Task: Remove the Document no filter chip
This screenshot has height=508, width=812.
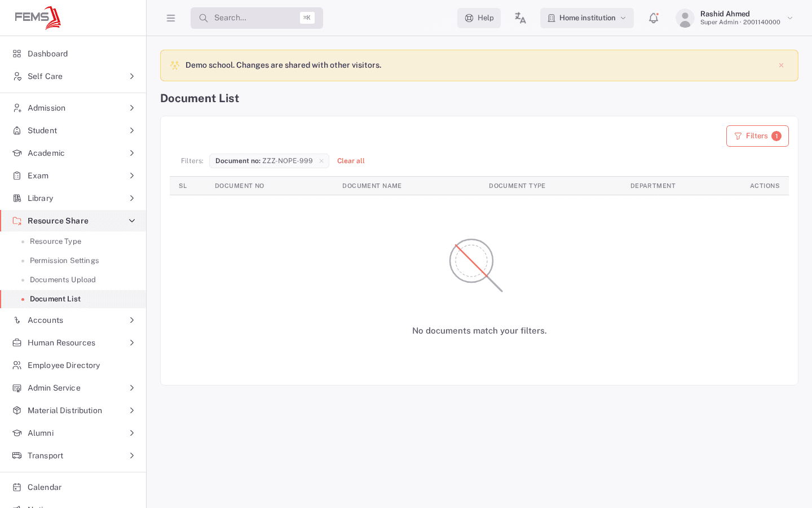Action: [321, 161]
